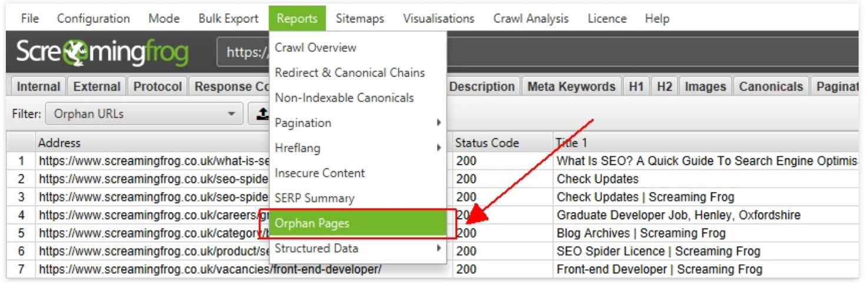This screenshot has height=285, width=868.
Task: Select row 6 product URL
Action: pos(154,252)
